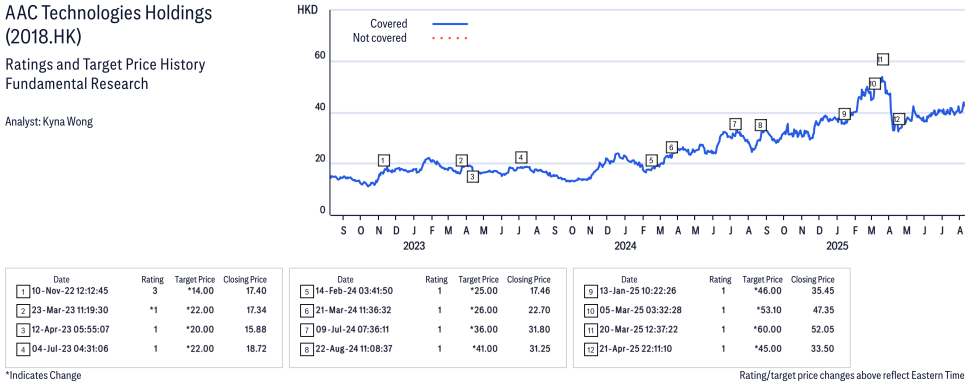
Task: Click the date 13-Jan-25 10:22:26
Action: (639, 291)
